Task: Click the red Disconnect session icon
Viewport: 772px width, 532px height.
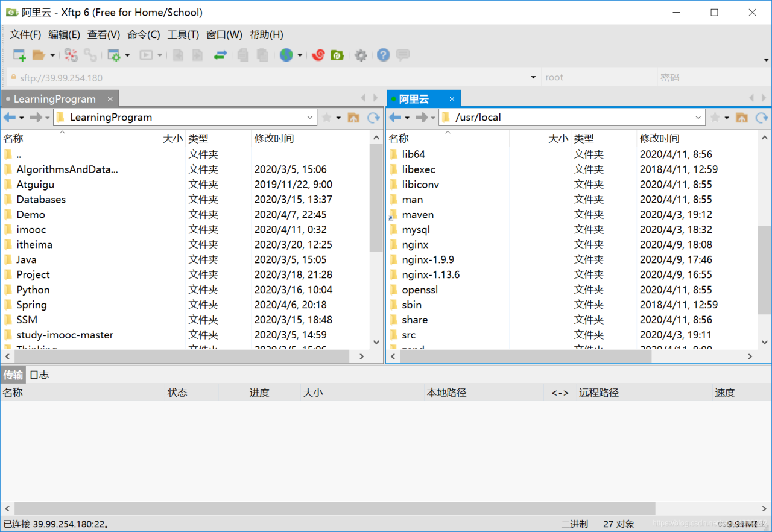Action: 71,55
